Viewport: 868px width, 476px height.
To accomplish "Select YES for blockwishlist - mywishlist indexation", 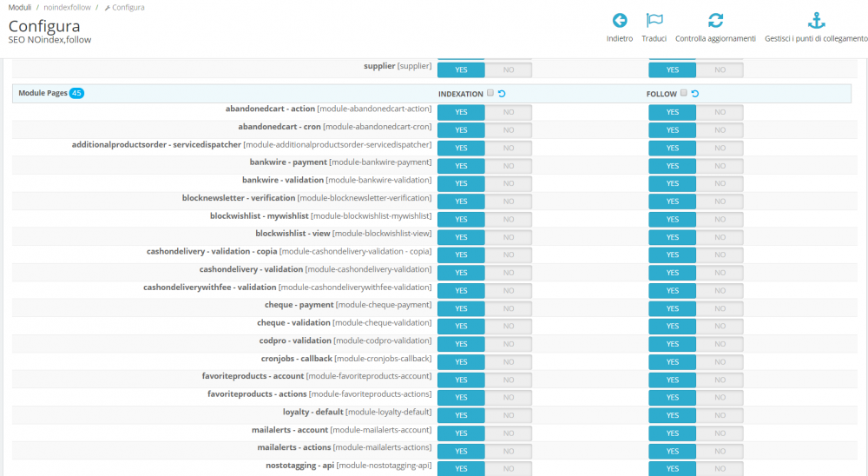I will coord(461,220).
